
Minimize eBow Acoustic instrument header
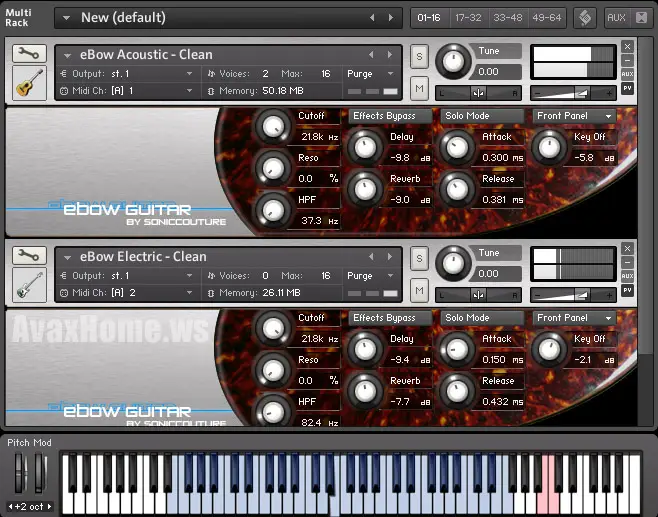pyautogui.click(x=627, y=60)
